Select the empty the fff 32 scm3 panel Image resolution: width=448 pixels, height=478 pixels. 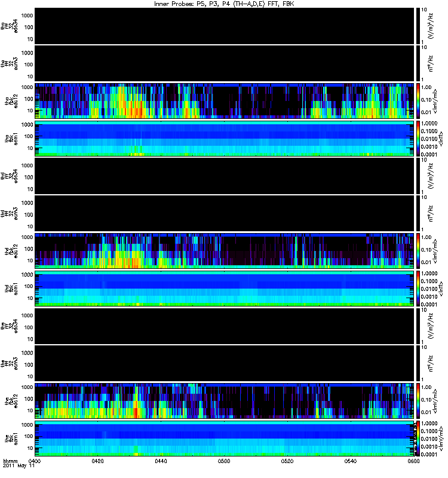click(x=225, y=363)
